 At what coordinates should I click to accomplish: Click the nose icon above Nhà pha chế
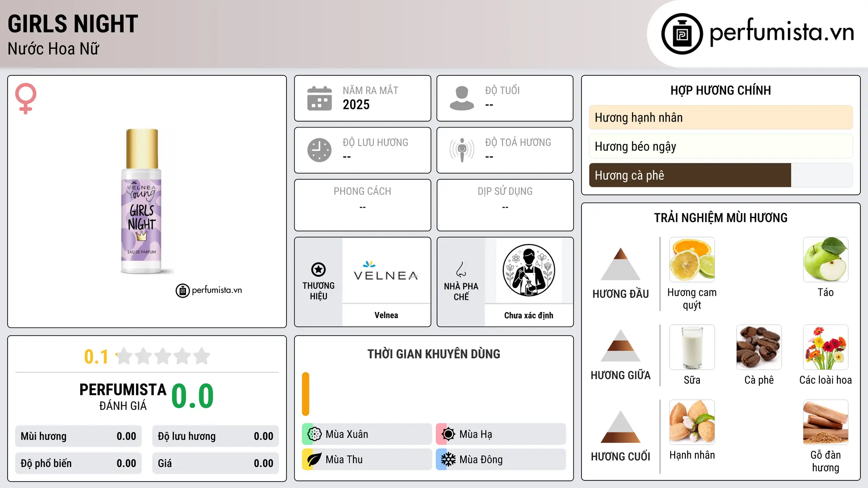(x=461, y=269)
